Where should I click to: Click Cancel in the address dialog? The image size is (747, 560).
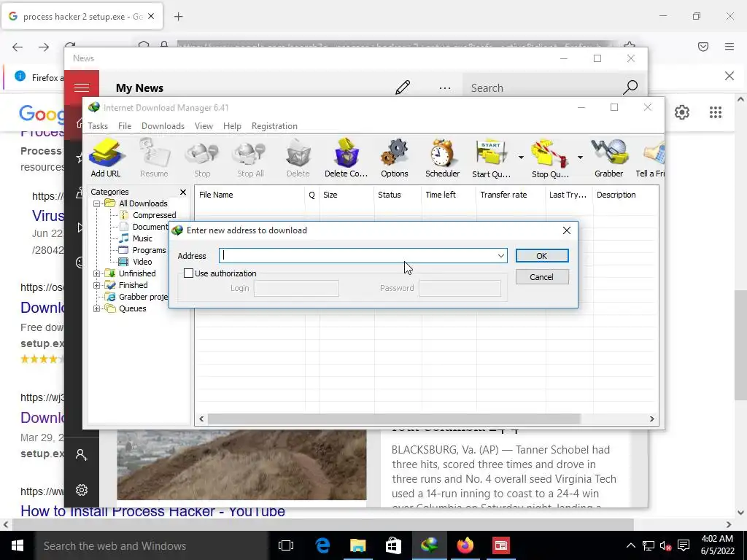pyautogui.click(x=542, y=277)
